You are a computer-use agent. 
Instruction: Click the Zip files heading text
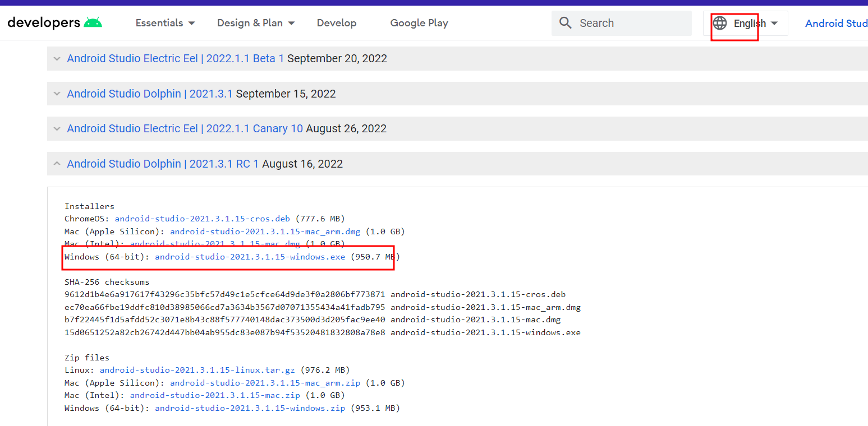(x=87, y=358)
